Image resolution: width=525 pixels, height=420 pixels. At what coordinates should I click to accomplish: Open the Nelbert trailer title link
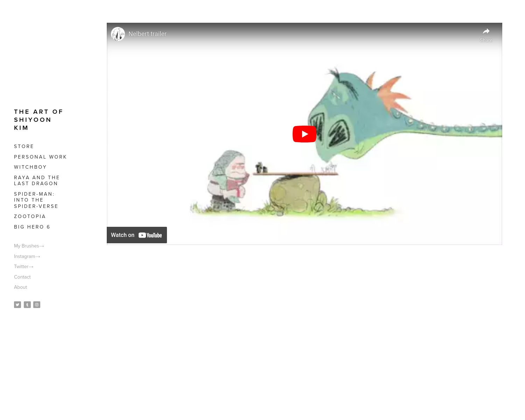(x=147, y=34)
